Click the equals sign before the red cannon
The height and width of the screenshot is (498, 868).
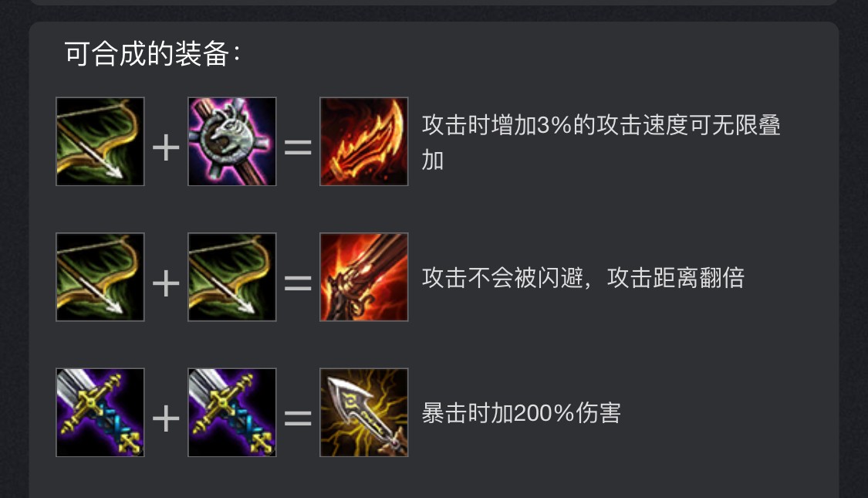point(298,283)
